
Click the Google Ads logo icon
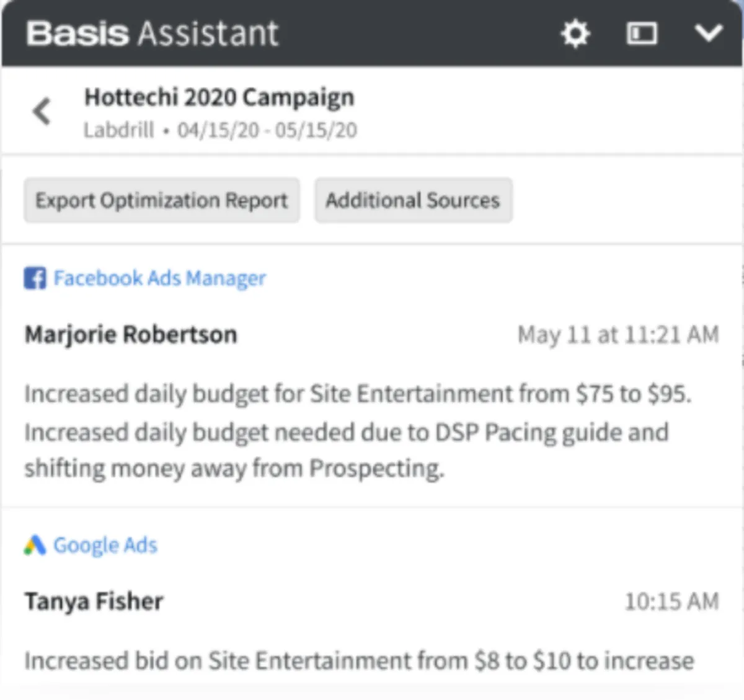point(35,546)
